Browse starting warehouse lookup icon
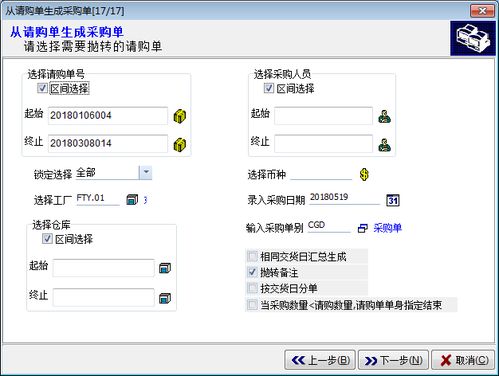Image resolution: width=499 pixels, height=376 pixels. click(165, 268)
